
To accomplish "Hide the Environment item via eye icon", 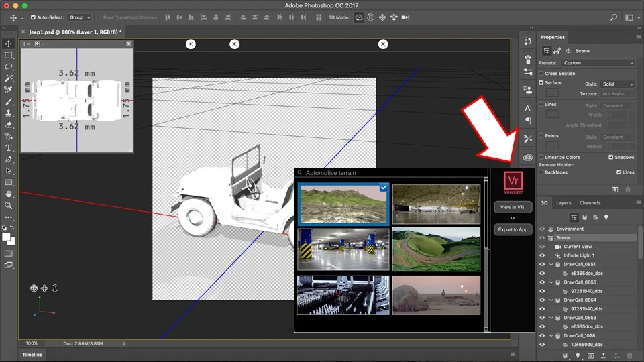I will tap(542, 229).
